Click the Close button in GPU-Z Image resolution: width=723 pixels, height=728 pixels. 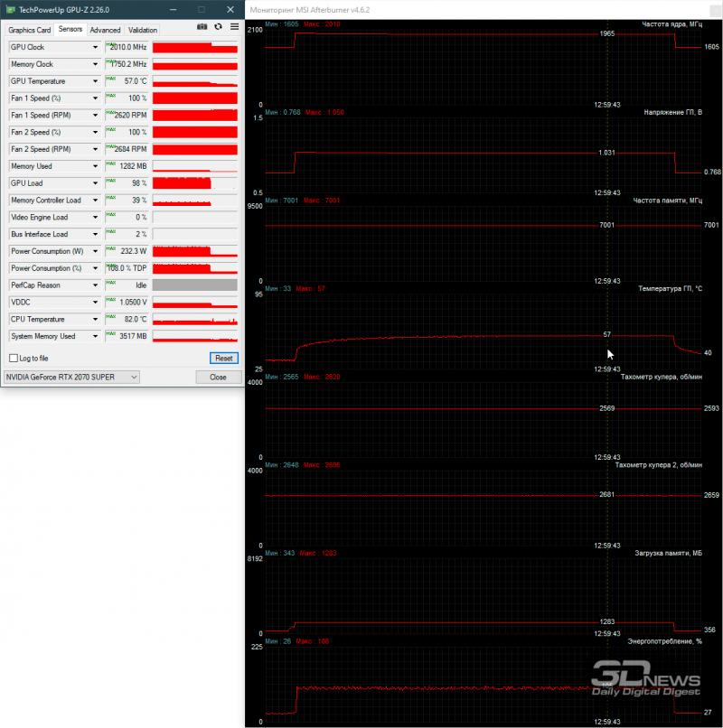tap(218, 377)
